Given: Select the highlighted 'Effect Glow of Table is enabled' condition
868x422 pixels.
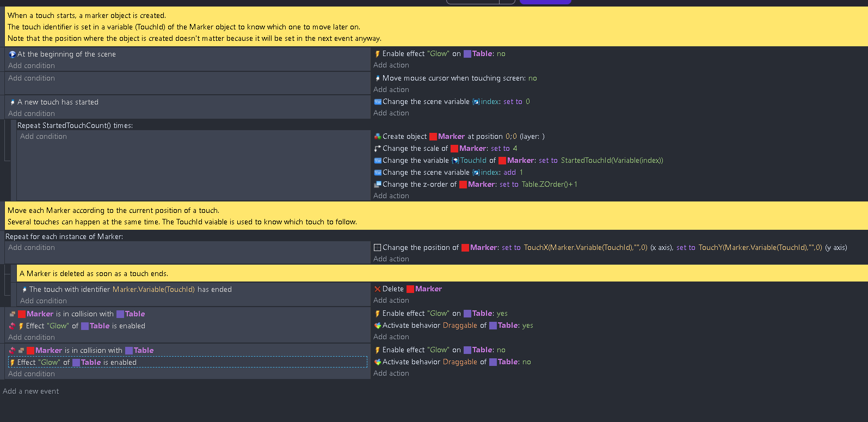Looking at the screenshot, I should point(76,363).
